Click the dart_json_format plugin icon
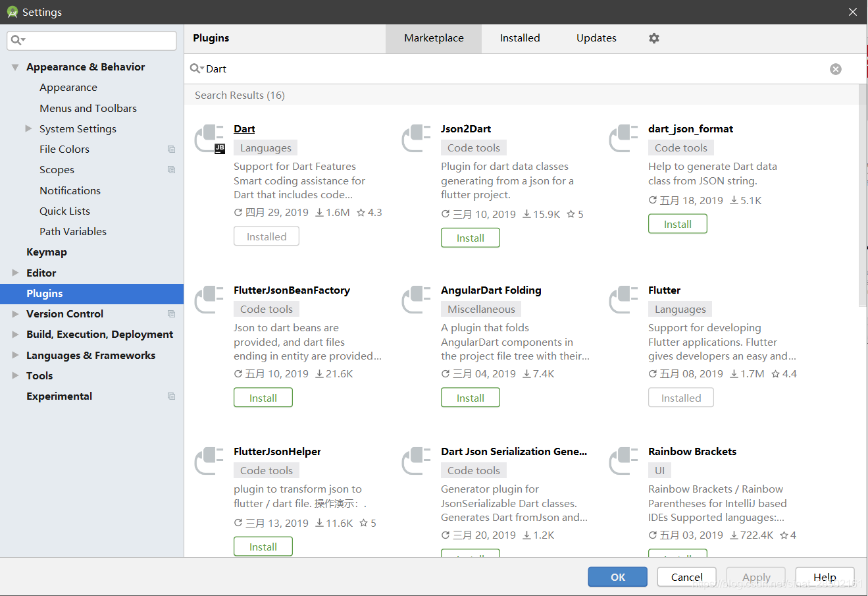 [x=624, y=138]
